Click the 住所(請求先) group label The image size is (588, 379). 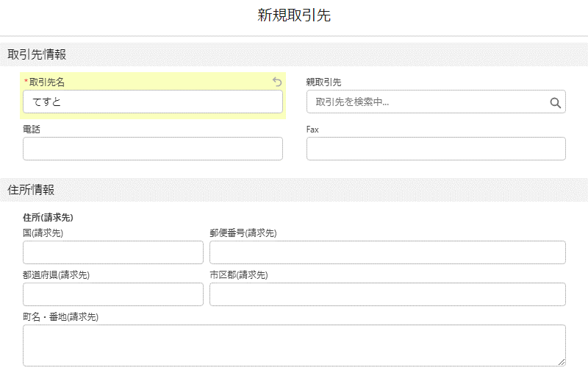[48, 217]
